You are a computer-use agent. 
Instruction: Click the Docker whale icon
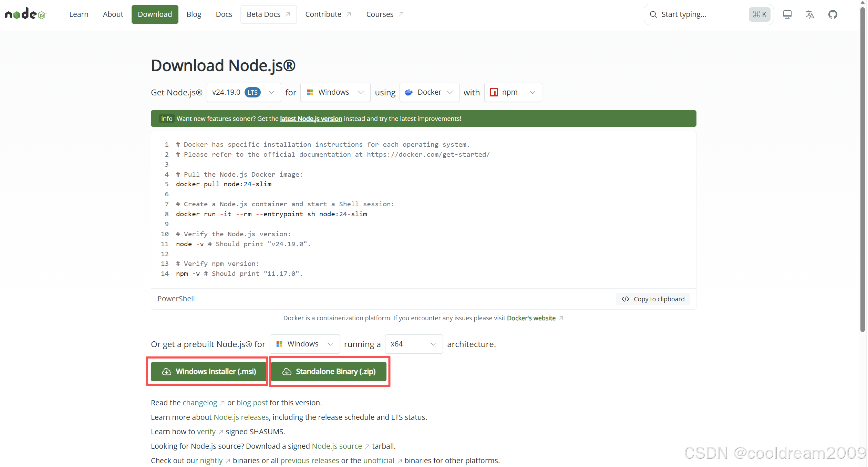[409, 92]
